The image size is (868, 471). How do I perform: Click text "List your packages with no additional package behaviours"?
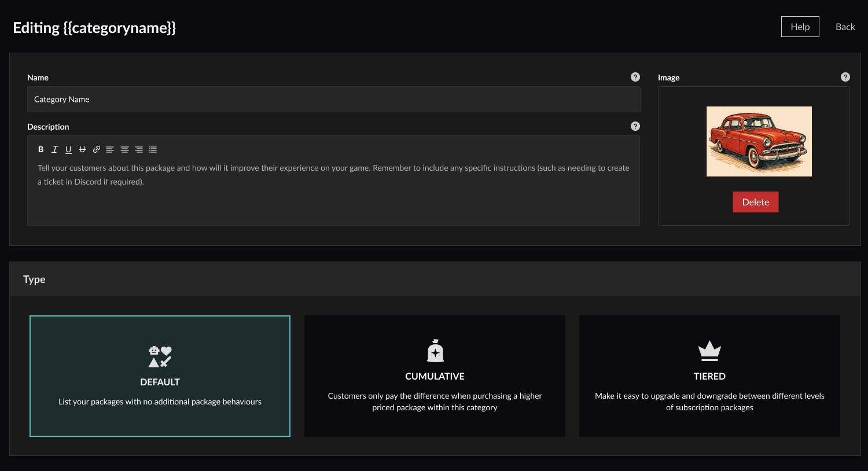(160, 402)
